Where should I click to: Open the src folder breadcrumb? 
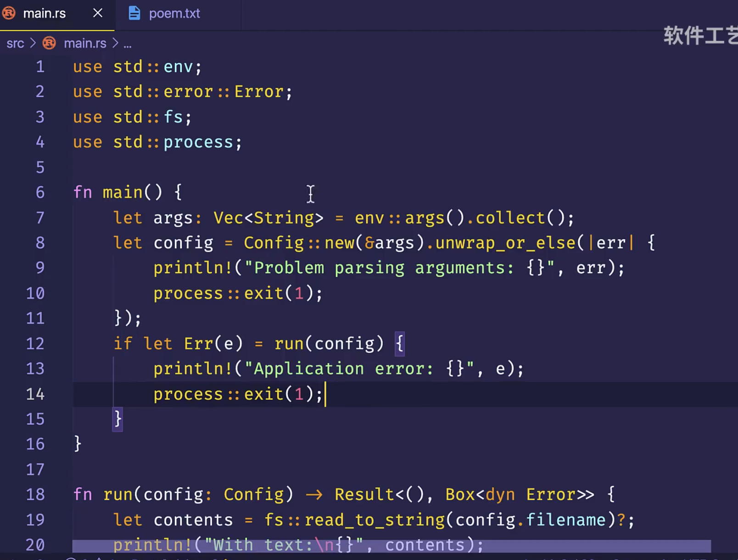tap(15, 43)
